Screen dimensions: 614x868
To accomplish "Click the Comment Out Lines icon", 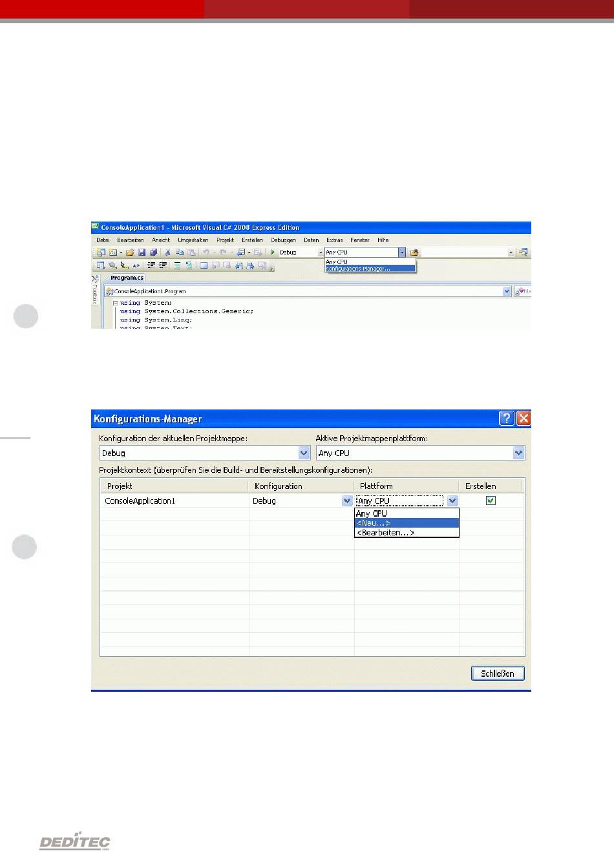I will tap(177, 265).
